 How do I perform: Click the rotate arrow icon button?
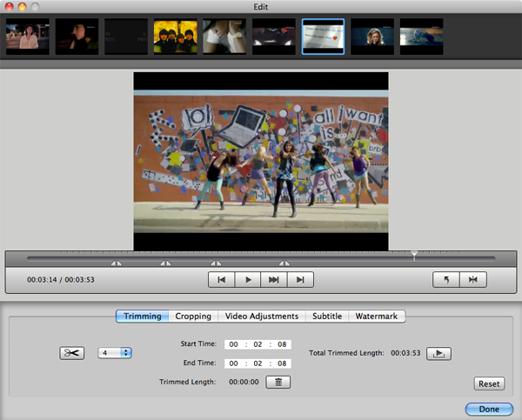[446, 279]
